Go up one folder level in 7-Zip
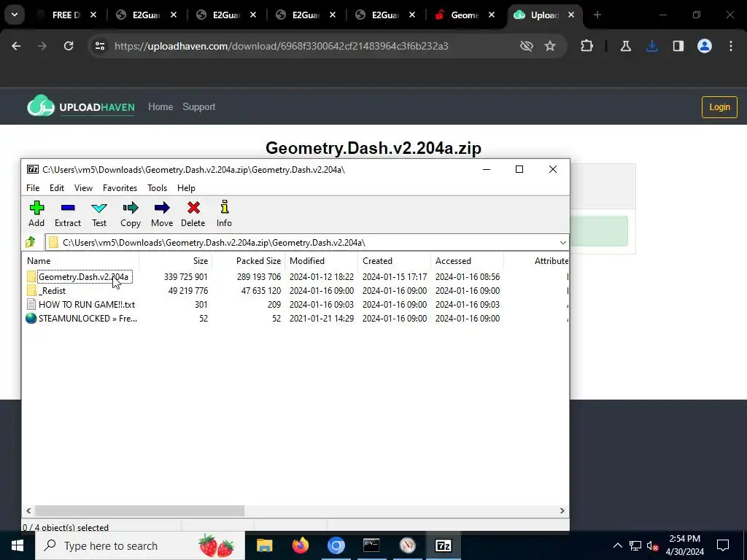 (x=31, y=242)
